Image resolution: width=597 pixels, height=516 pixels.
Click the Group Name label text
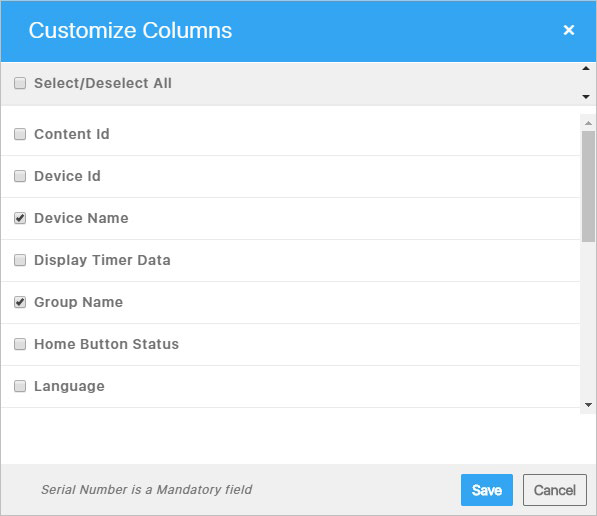tap(78, 302)
